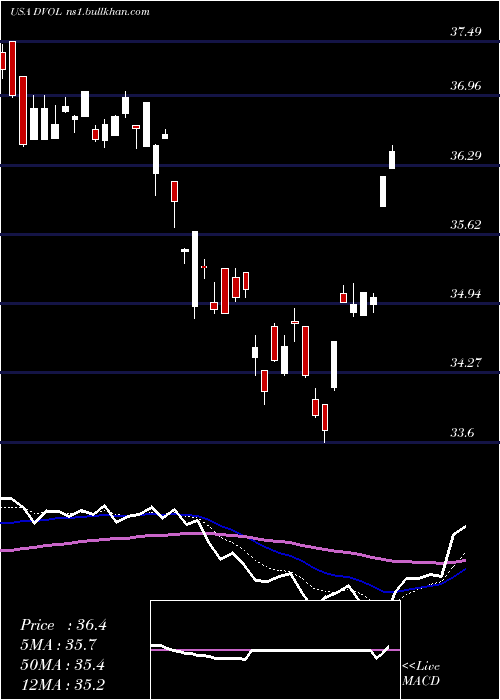
Task: Click the '12MA : 35.2' readout
Action: coord(62,684)
